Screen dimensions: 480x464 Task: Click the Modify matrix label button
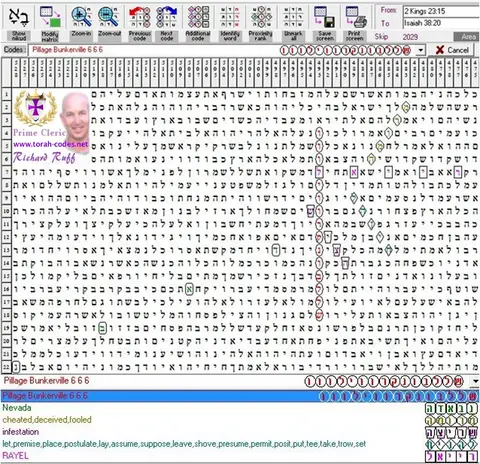(50, 36)
